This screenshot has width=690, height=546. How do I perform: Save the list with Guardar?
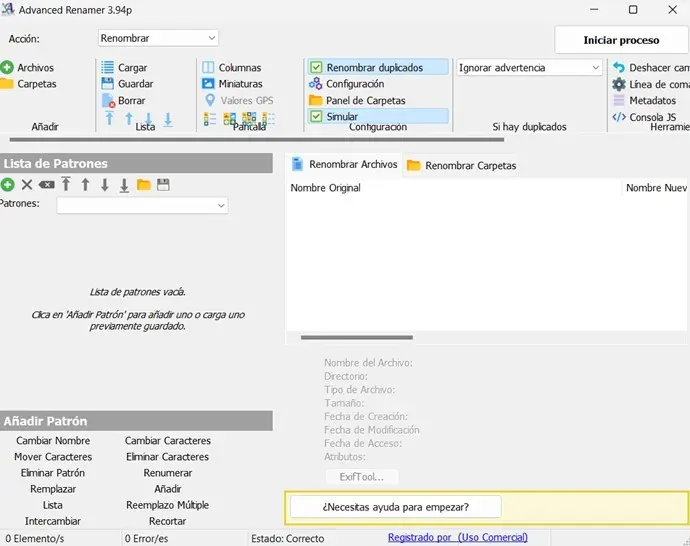[x=127, y=84]
